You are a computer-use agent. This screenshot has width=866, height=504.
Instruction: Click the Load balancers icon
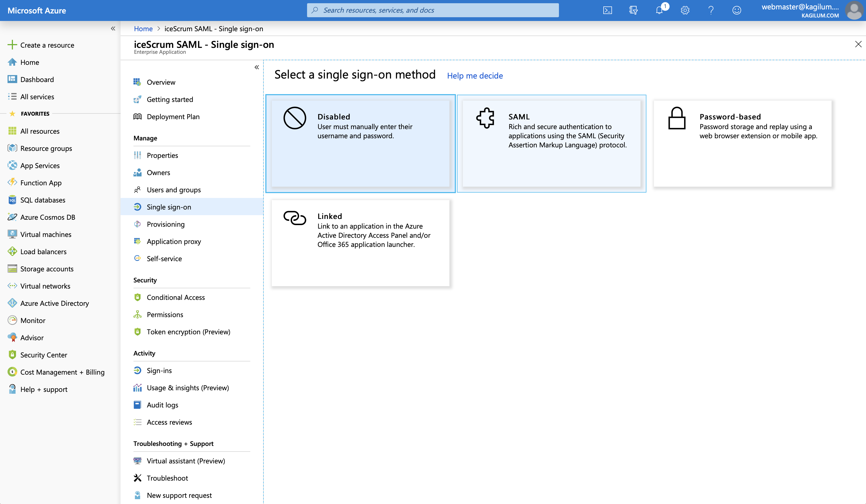(12, 252)
